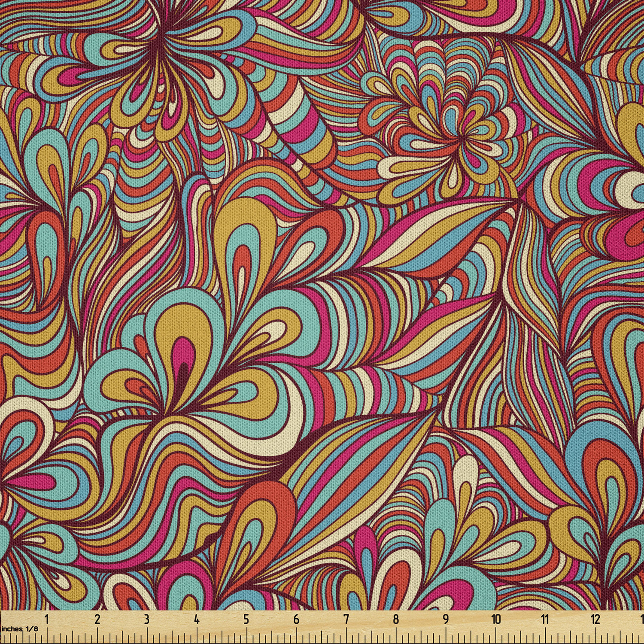This screenshot has width=644, height=644.
Task: Select the ruler's 3 inch mark number
Action: (147, 620)
